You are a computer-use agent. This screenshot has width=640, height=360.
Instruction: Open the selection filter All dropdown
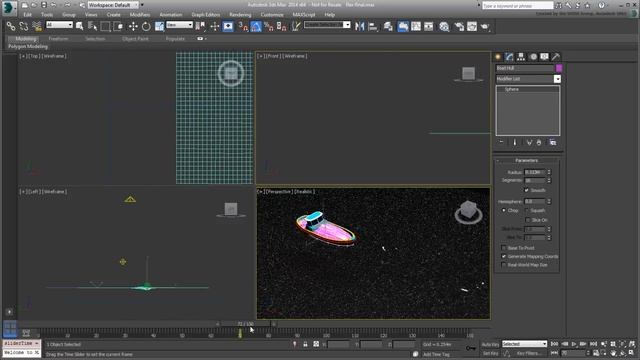(x=59, y=25)
